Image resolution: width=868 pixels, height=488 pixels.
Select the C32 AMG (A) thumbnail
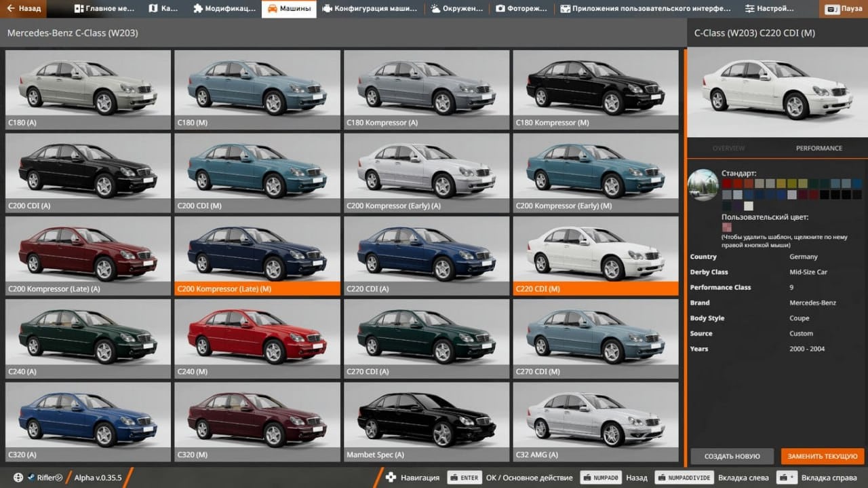tap(596, 421)
